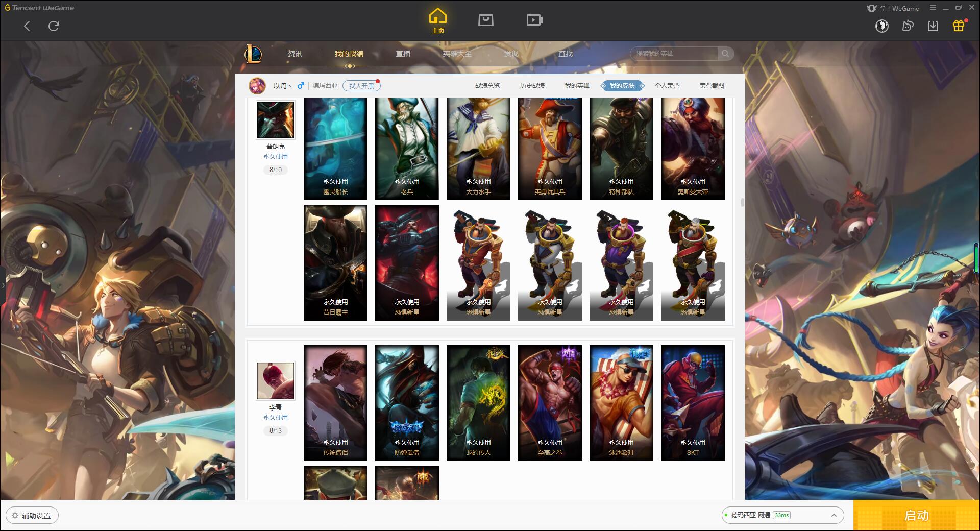The image size is (980, 531).
Task: Open the 至高之拳 skin card
Action: click(x=550, y=403)
